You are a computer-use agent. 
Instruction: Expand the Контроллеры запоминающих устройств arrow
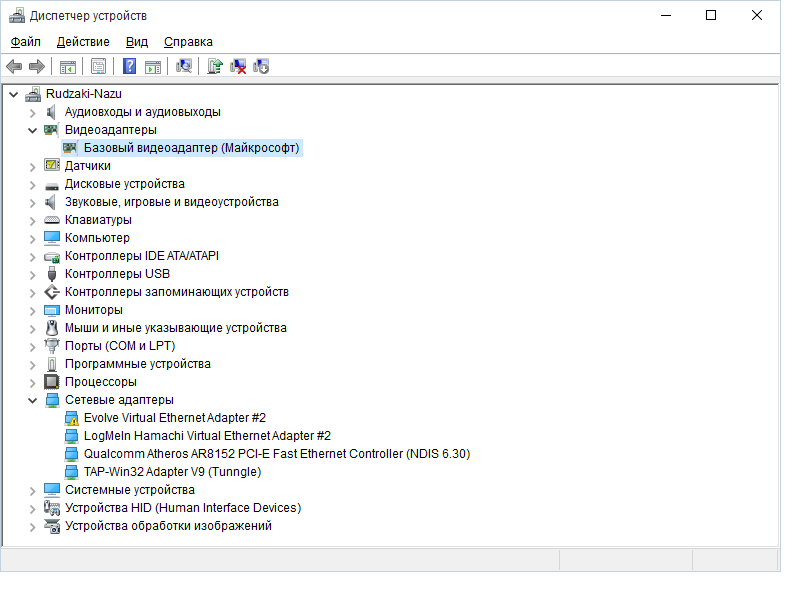[x=33, y=293]
